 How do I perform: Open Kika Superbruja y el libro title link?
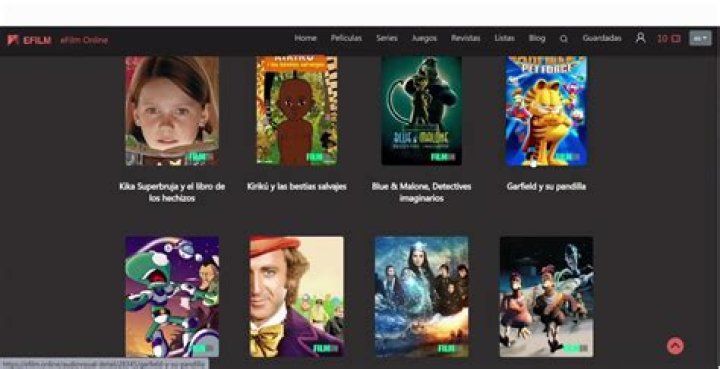172,192
